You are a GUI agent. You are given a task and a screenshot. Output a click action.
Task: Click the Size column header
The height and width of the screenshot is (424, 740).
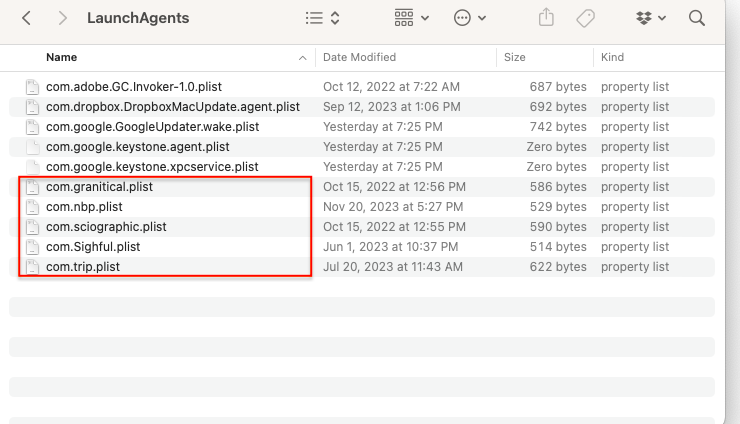(x=515, y=57)
